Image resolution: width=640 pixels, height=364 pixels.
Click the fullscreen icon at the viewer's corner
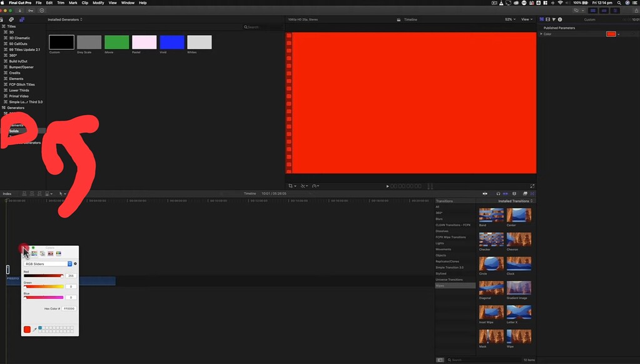533,186
